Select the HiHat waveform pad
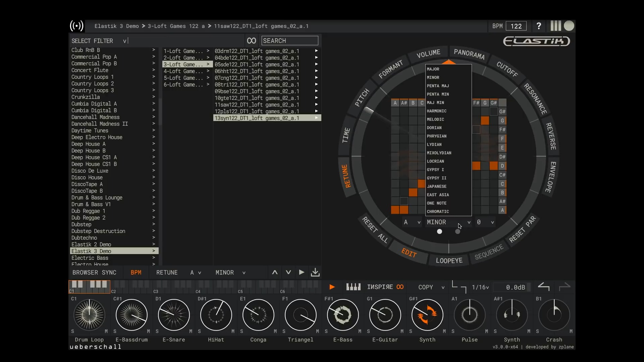This screenshot has width=644, height=362. point(216,315)
